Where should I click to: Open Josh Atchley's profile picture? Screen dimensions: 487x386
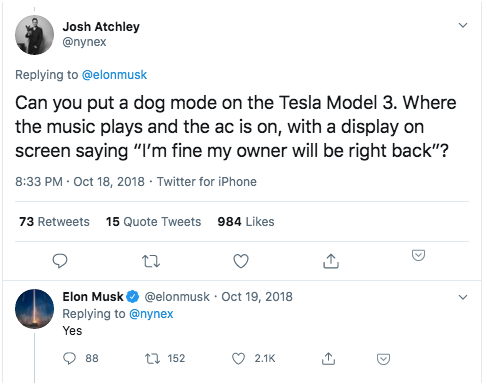[x=34, y=35]
